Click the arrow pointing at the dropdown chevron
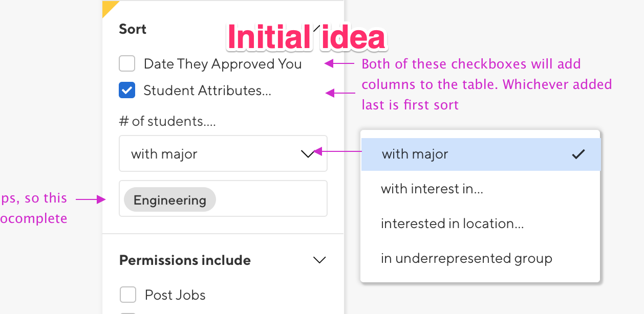Image resolution: width=644 pixels, height=314 pixels. (337, 151)
